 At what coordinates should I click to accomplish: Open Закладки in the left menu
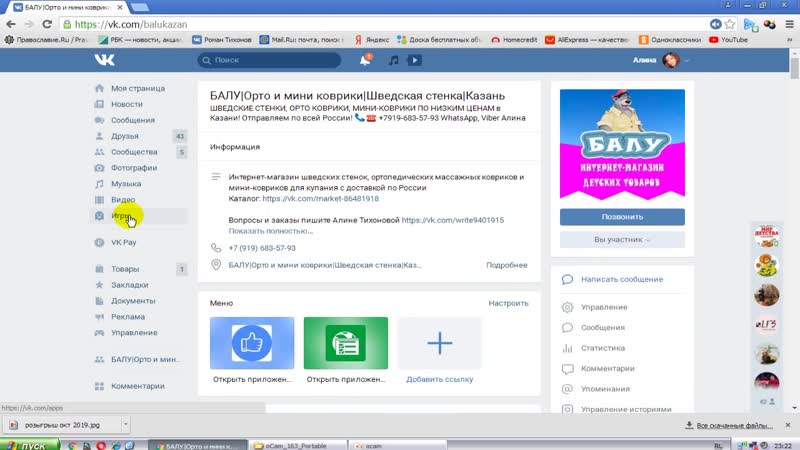coord(130,285)
